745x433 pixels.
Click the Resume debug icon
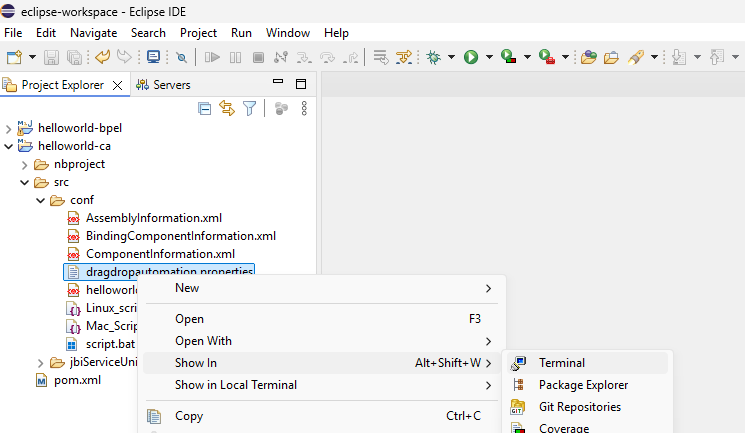[212, 58]
